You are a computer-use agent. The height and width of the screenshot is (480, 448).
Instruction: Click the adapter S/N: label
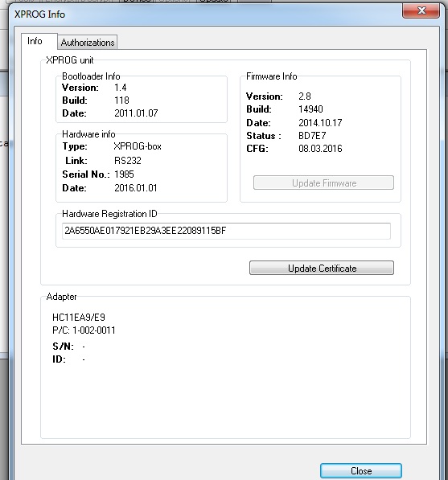coord(63,347)
